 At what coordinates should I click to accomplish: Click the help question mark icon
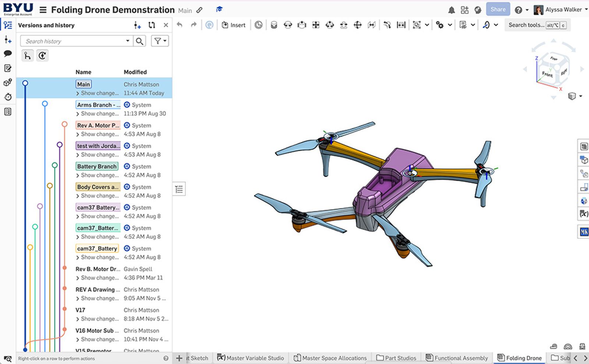[518, 10]
